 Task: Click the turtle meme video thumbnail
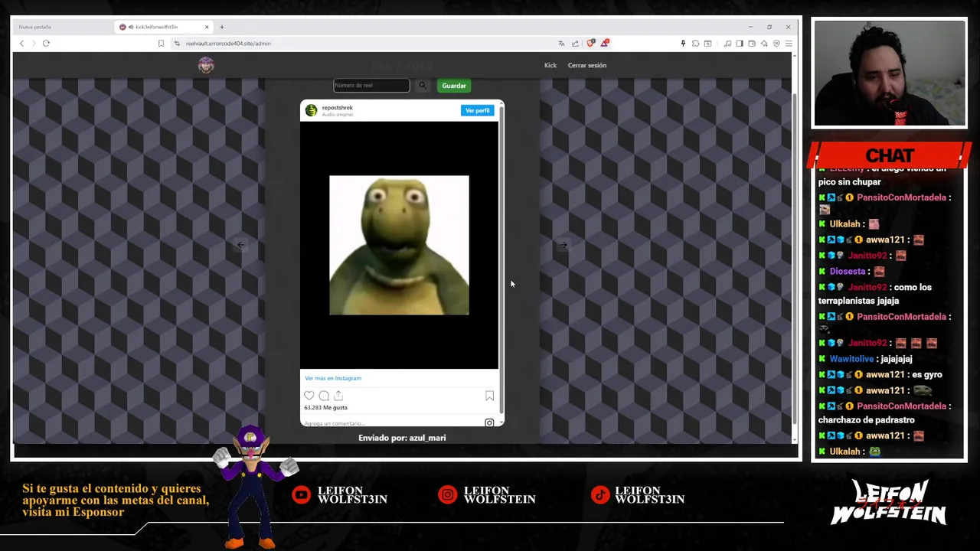[399, 245]
